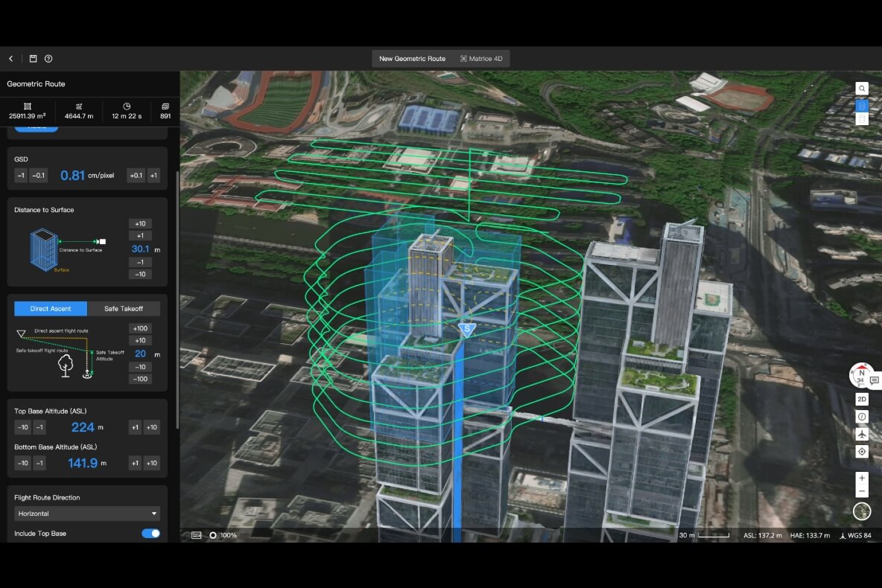Click the map search magnifier icon
Viewport: 882px width, 588px height.
click(x=862, y=88)
